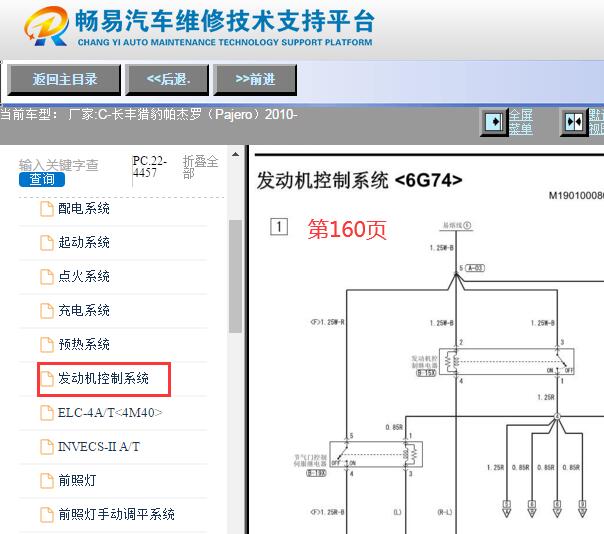The width and height of the screenshot is (604, 534).
Task: Click the full-screen menu icon
Action: click(x=493, y=122)
